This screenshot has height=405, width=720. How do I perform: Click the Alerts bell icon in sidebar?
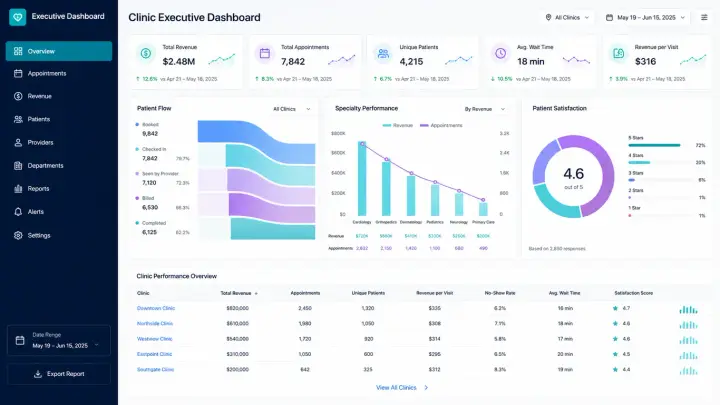coord(18,212)
